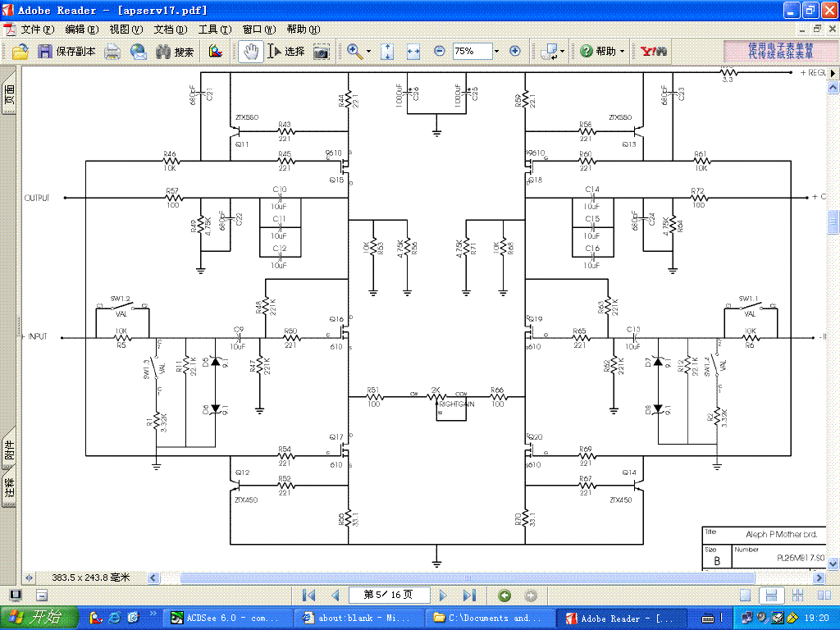
Task: Open the 工具(T) menu
Action: click(214, 30)
